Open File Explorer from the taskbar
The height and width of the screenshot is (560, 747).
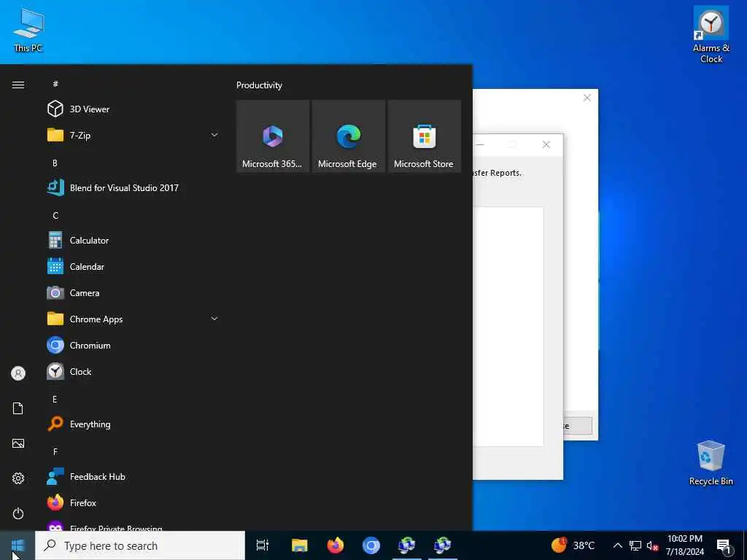tap(300, 545)
